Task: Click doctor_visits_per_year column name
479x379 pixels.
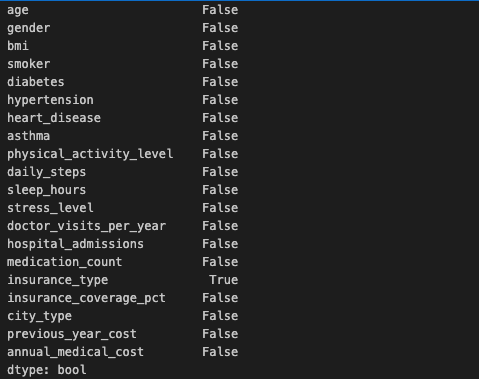Action: coord(86,226)
